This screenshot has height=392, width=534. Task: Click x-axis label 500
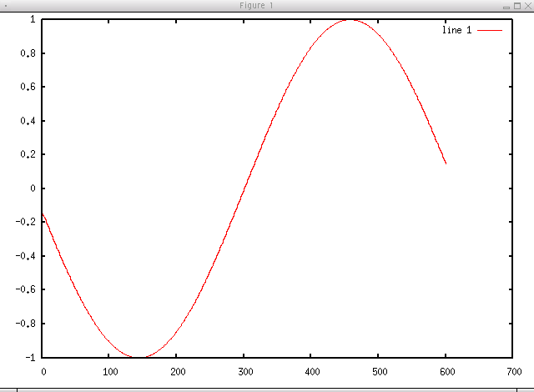(380, 372)
